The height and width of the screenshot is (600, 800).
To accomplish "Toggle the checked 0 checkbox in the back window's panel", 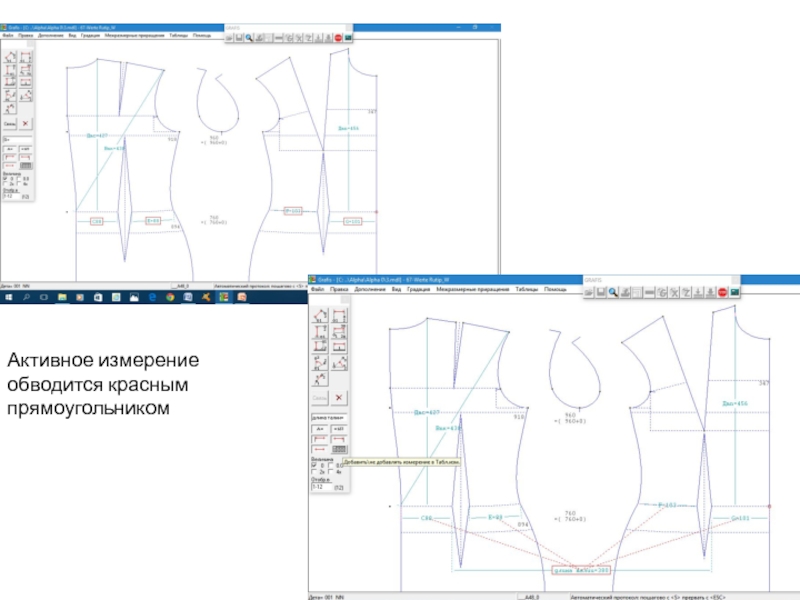I will [5, 179].
